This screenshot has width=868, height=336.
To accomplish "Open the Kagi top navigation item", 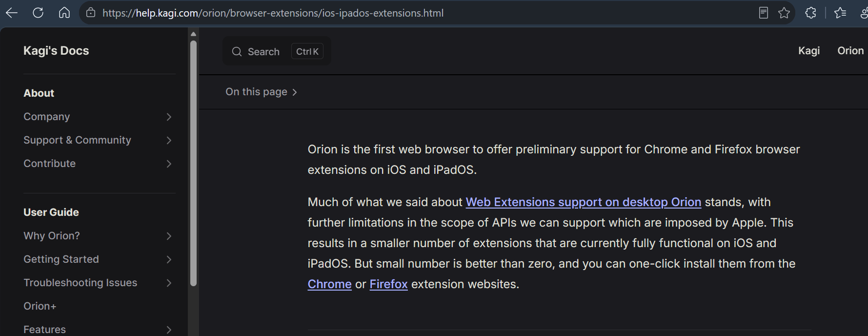I will (x=808, y=51).
